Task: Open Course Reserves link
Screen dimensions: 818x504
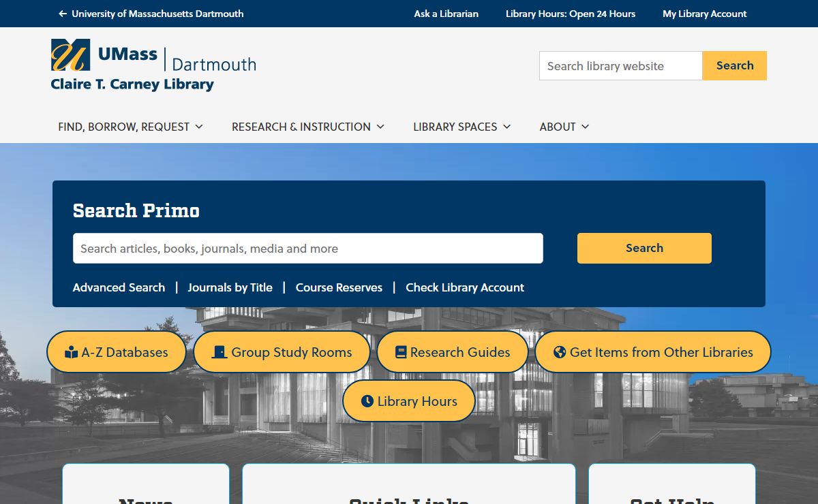Action: pos(339,287)
